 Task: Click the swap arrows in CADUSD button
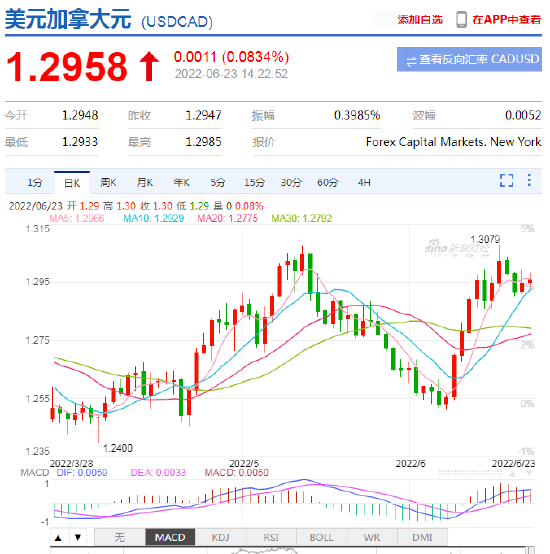click(x=411, y=61)
